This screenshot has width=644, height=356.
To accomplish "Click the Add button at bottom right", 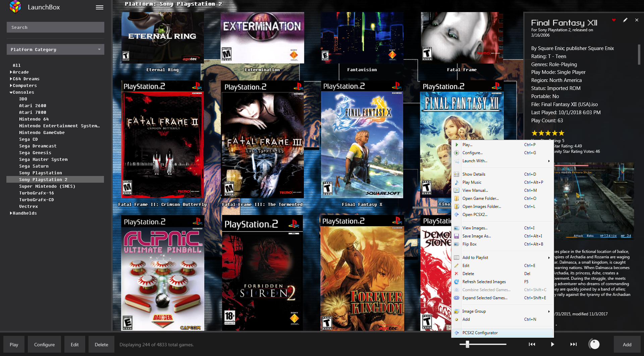I will pos(627,345).
